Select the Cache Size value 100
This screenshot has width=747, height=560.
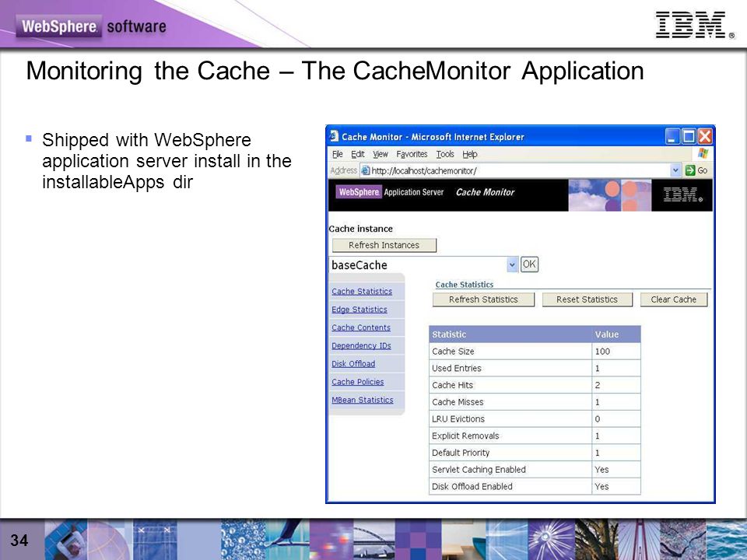coord(602,352)
